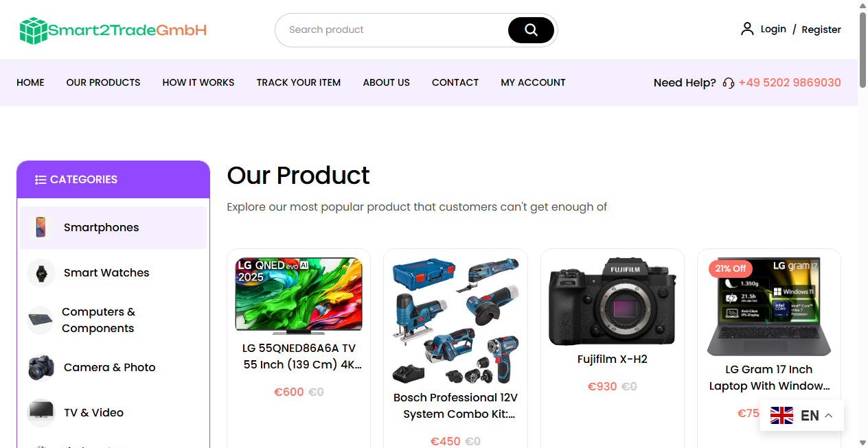Open the OUR PRODUCTS menu item
The width and height of the screenshot is (868, 448).
[103, 82]
